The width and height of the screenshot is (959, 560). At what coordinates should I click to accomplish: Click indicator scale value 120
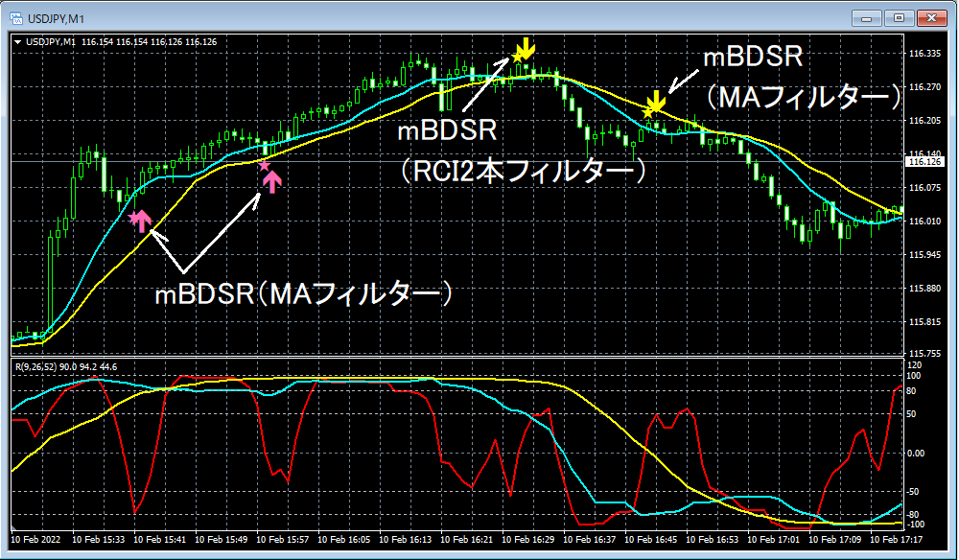pyautogui.click(x=915, y=365)
